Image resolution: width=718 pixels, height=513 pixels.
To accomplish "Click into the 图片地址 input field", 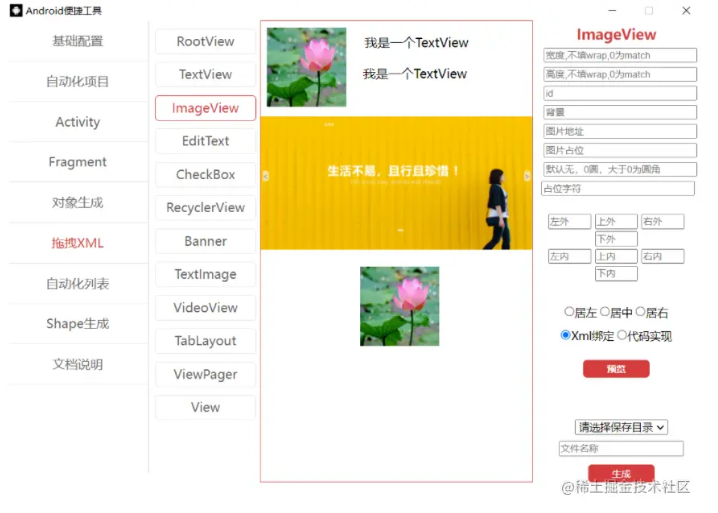I will pyautogui.click(x=620, y=131).
